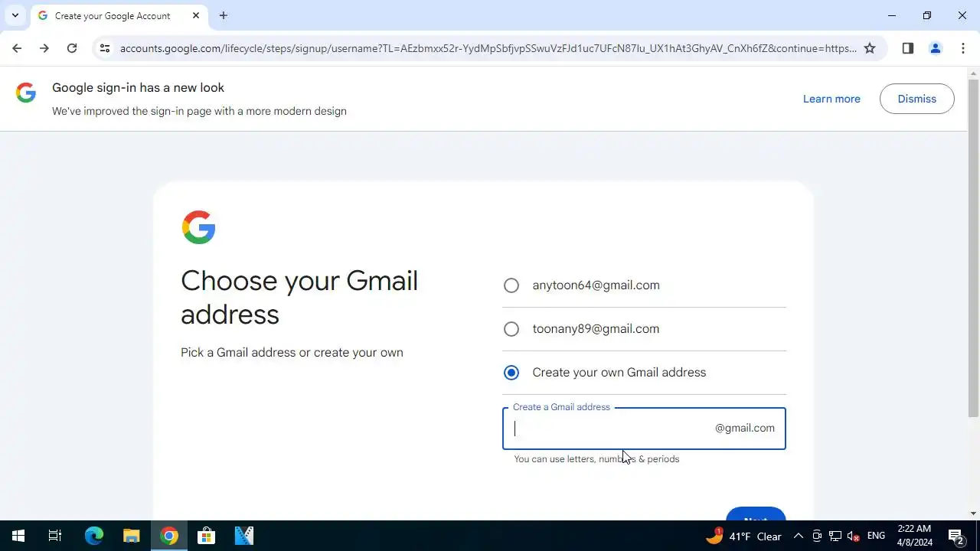Click the scrollbar down arrow
Image resolution: width=980 pixels, height=551 pixels.
974,514
